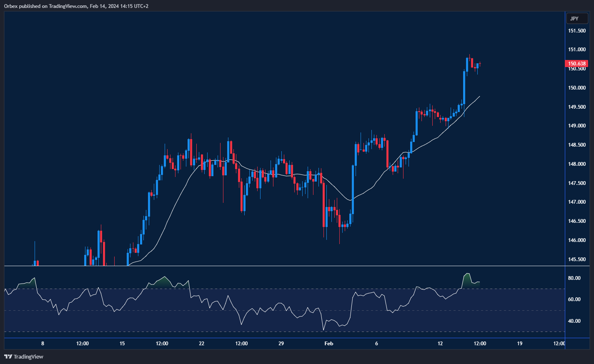Viewport: 594px width, 364px height.
Task: Click the red 150.638 current price tag
Action: [x=577, y=64]
